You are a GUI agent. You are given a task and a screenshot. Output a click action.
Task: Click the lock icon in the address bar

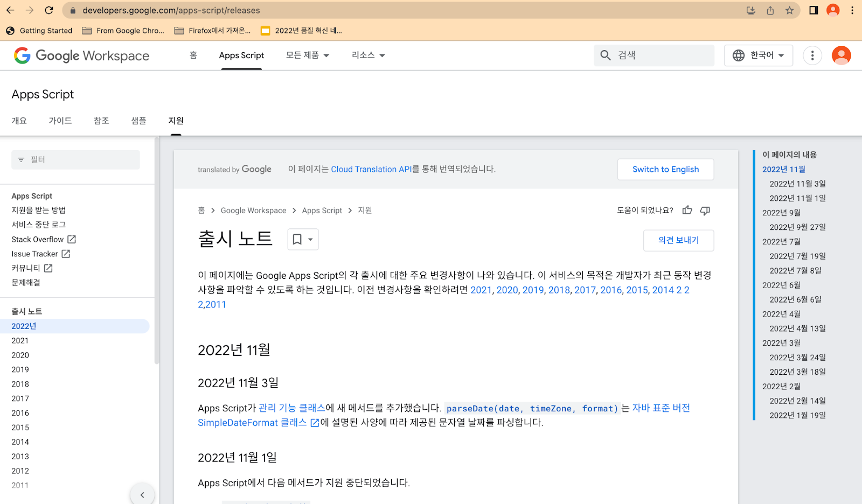[x=73, y=10]
